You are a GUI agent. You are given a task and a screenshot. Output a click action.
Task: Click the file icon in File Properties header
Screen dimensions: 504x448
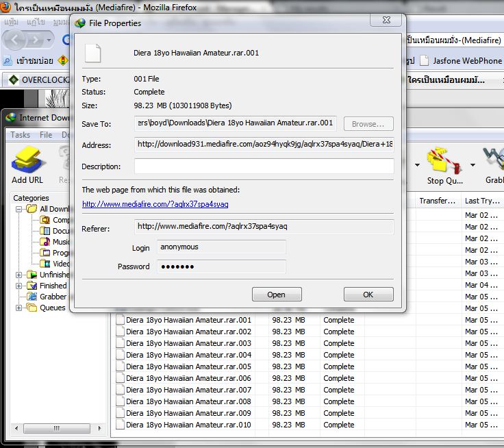coord(93,53)
